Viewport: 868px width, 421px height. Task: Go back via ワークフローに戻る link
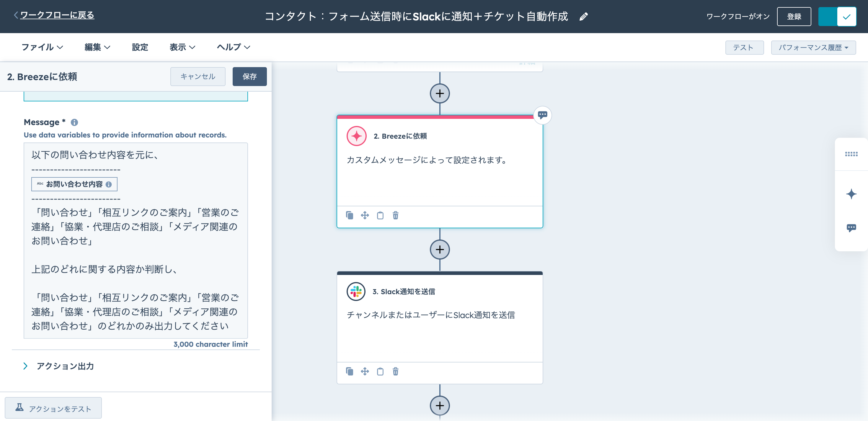point(57,15)
